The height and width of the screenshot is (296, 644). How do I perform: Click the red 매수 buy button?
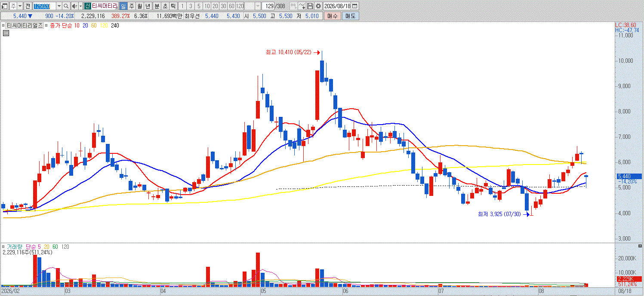(333, 16)
